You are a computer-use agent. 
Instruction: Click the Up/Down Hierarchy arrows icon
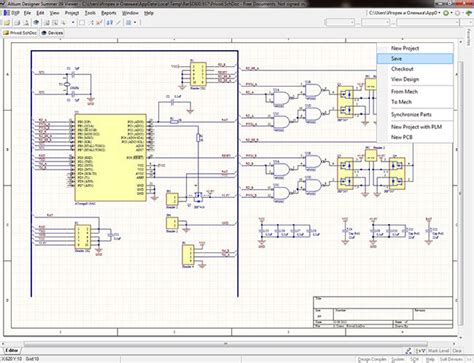click(110, 23)
